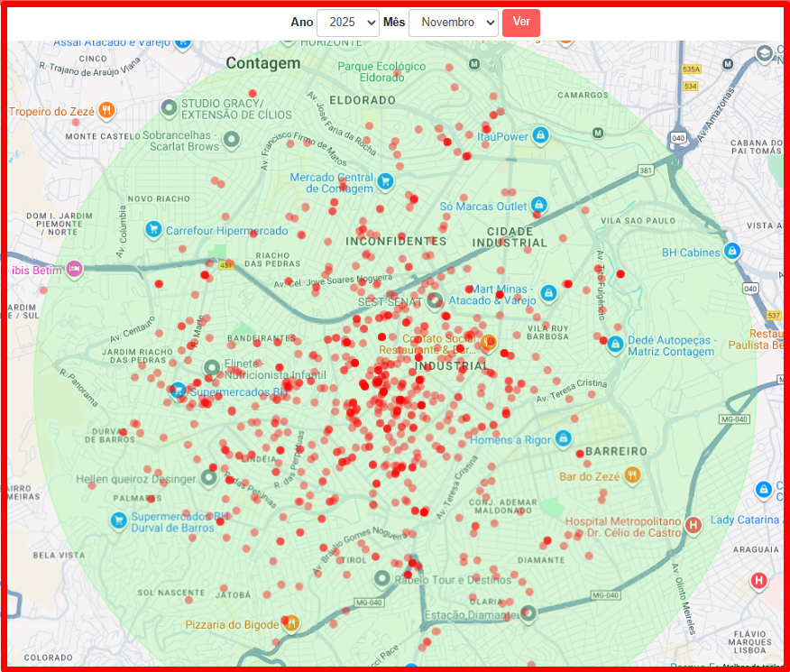Click the Studio Gracy location pin
The width and height of the screenshot is (790, 672).
pyautogui.click(x=168, y=108)
